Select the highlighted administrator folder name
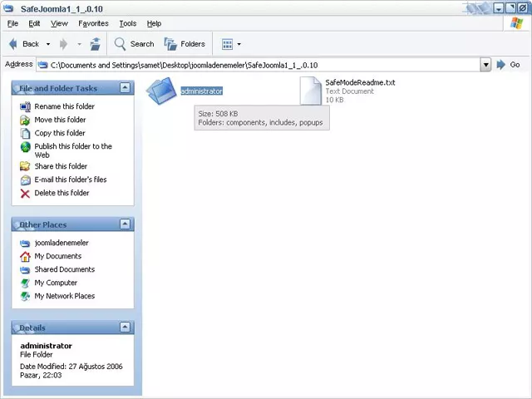The height and width of the screenshot is (399, 532). coord(201,91)
